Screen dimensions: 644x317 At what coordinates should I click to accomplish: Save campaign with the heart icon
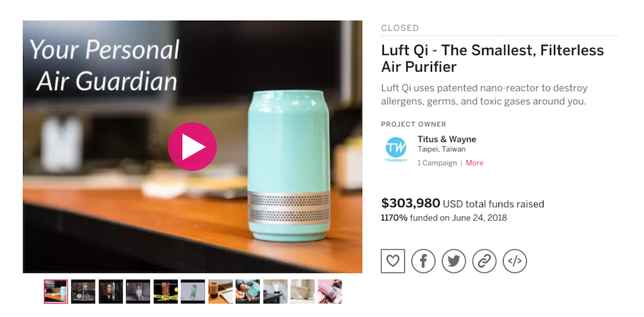point(393,261)
